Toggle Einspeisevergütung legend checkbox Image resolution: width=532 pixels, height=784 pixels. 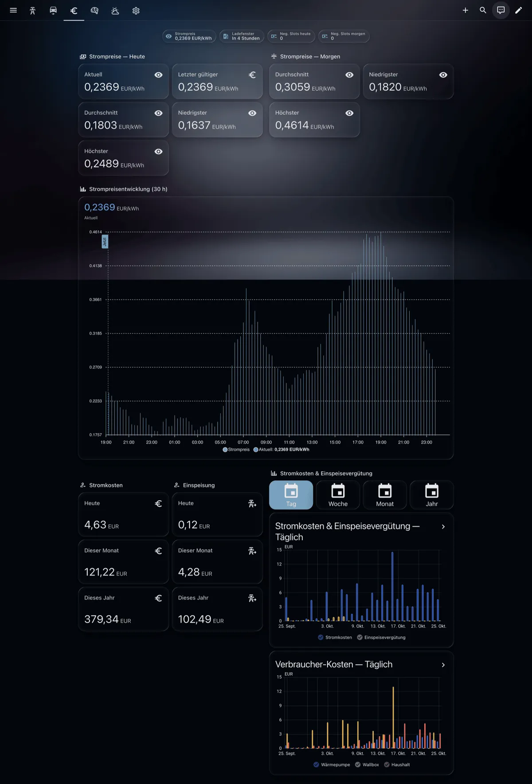pyautogui.click(x=360, y=637)
